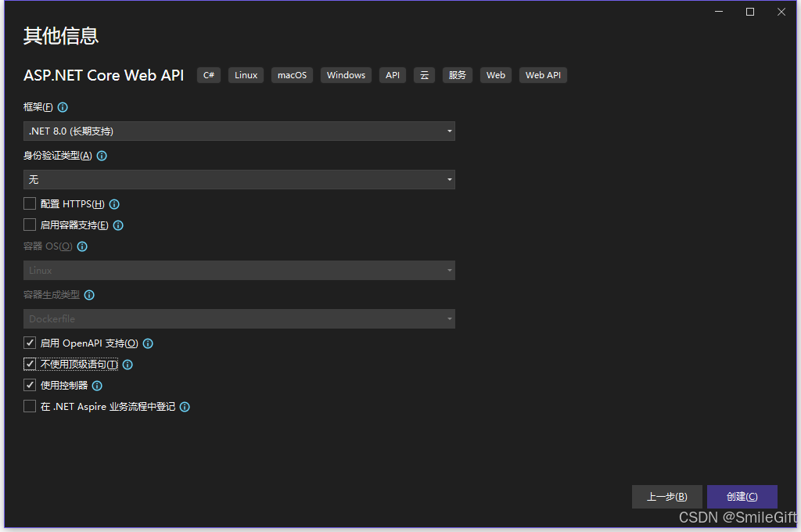801x532 pixels.
Task: Maximize the dialog window
Action: pyautogui.click(x=750, y=12)
